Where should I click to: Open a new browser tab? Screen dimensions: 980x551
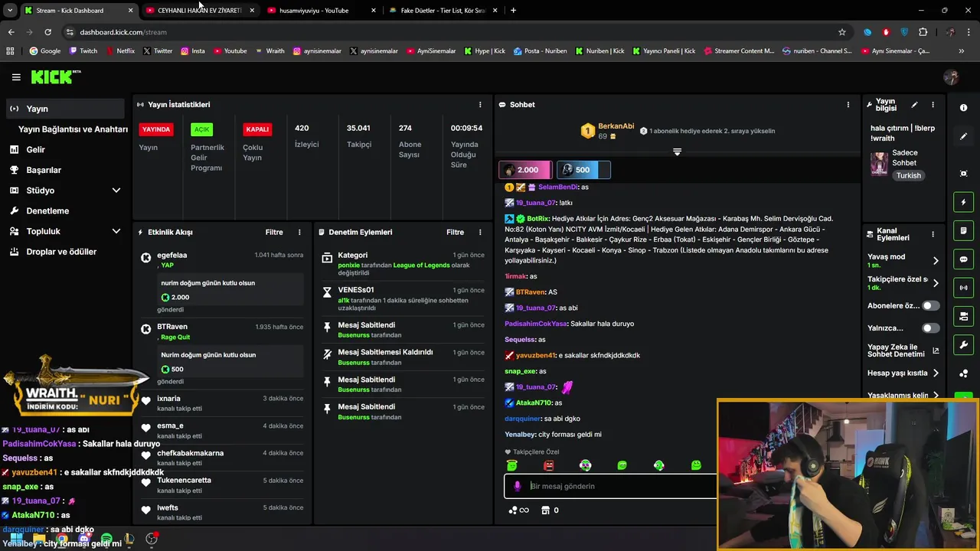coord(513,11)
